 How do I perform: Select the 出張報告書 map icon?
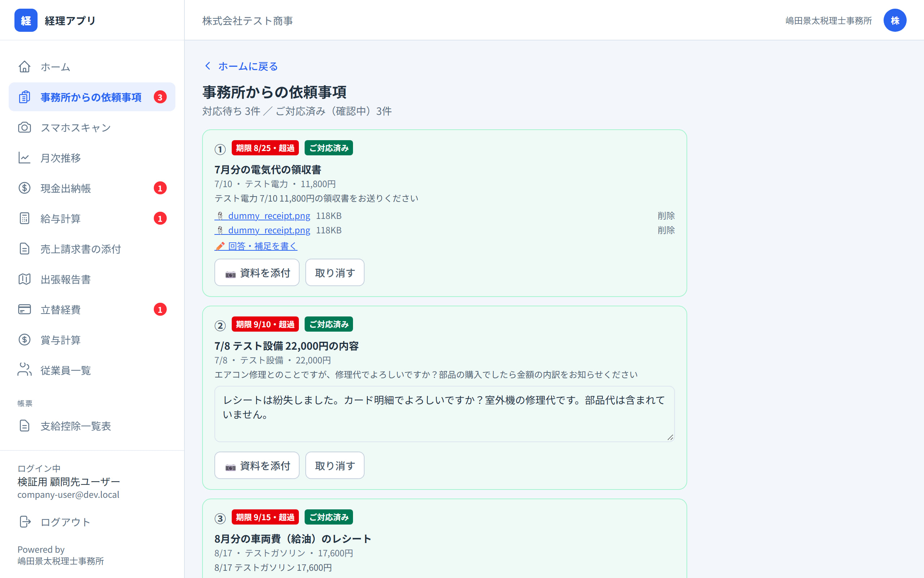tap(25, 279)
